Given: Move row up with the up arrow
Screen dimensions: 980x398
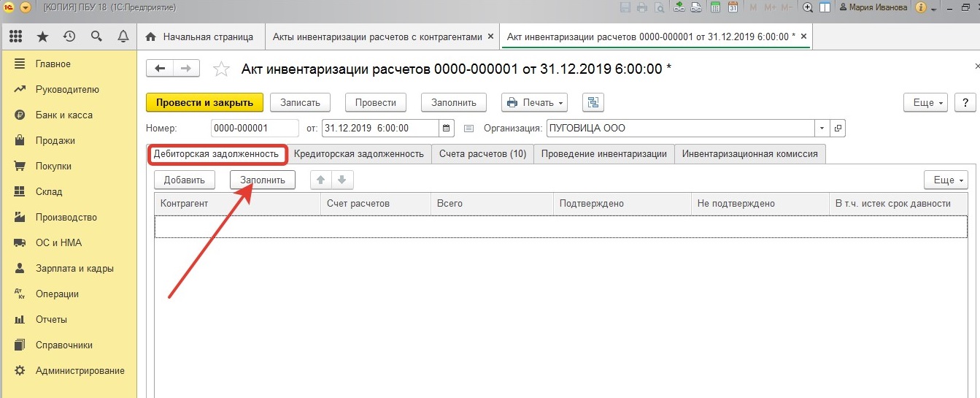Looking at the screenshot, I should [320, 180].
